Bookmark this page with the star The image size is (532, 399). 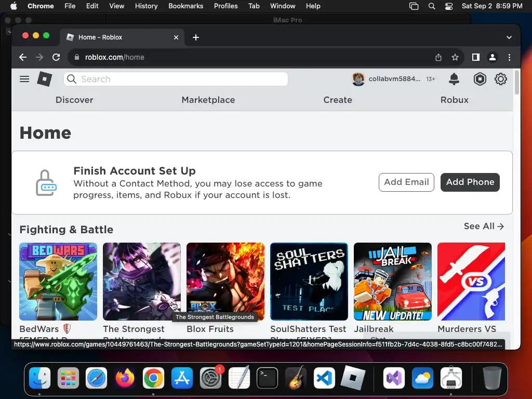[455, 57]
